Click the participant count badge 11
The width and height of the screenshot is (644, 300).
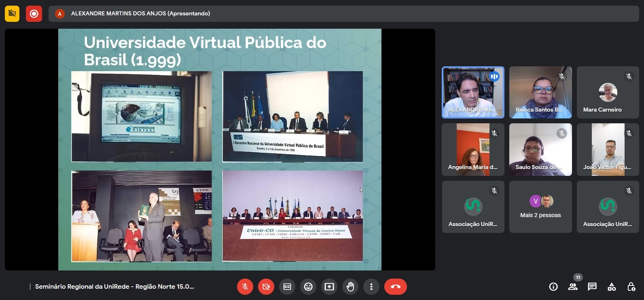(x=578, y=277)
